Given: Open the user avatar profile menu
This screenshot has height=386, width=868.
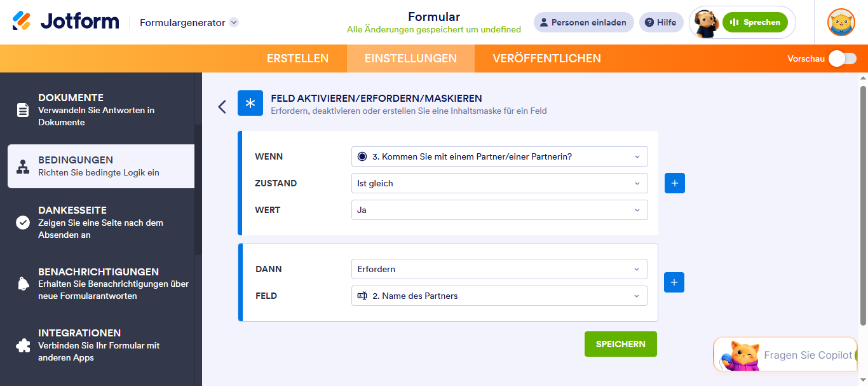Looking at the screenshot, I should [841, 22].
